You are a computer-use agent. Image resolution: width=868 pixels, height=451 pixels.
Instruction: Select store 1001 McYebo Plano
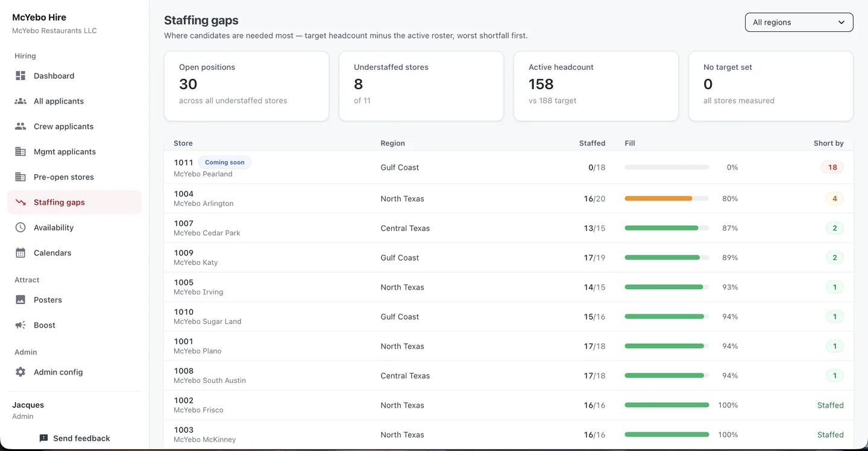coord(509,346)
